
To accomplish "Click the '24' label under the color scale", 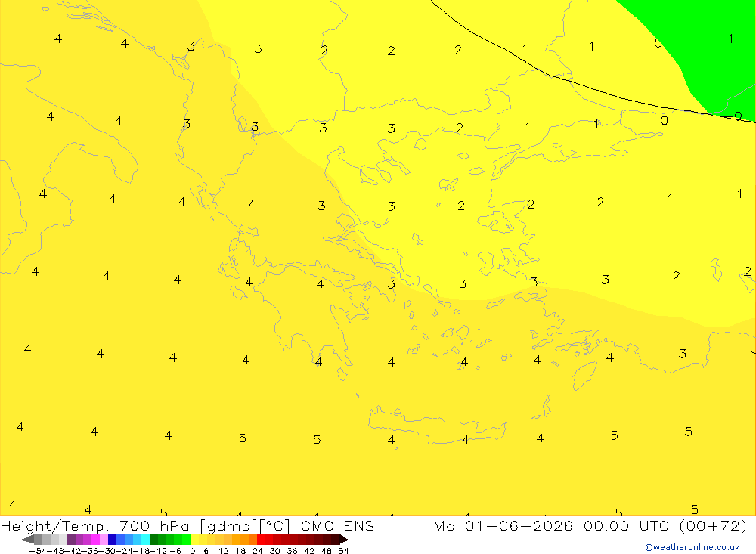I will pos(258,551).
